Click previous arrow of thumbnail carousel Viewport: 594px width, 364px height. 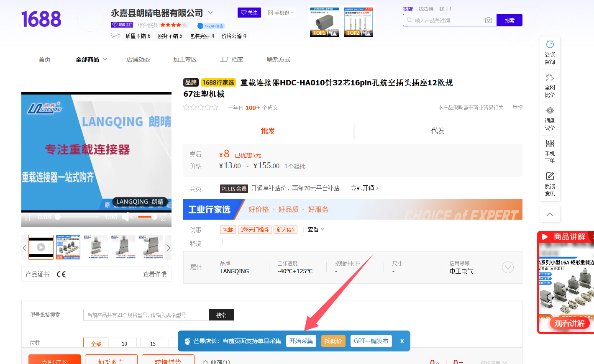tap(25, 248)
